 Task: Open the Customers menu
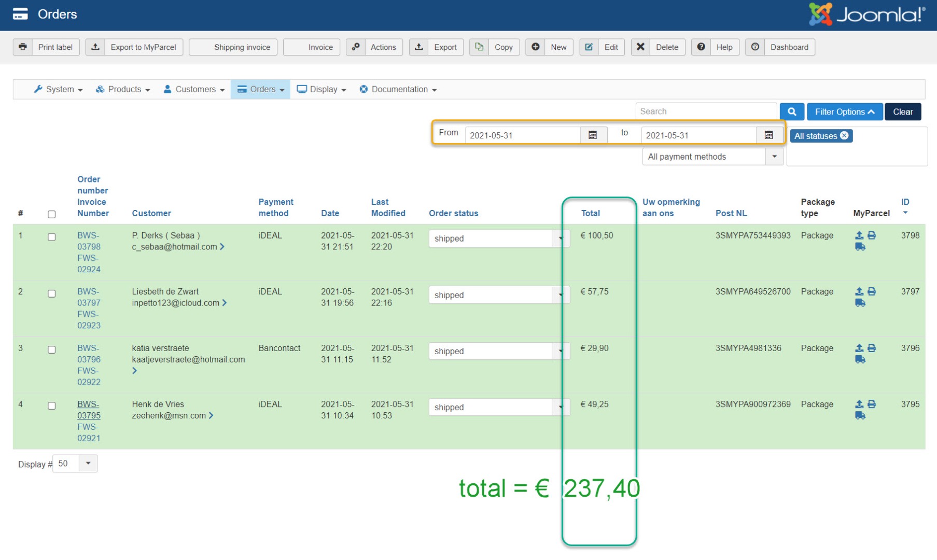pos(194,89)
